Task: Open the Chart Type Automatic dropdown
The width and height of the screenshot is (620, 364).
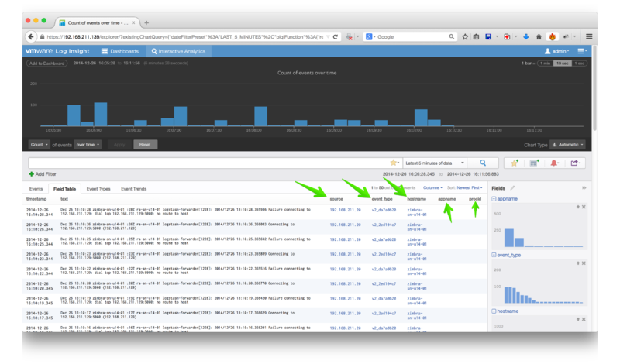Action: (x=570, y=144)
